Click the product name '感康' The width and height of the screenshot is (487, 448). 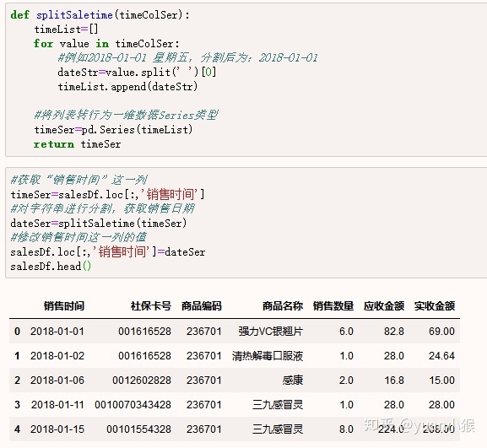click(293, 381)
